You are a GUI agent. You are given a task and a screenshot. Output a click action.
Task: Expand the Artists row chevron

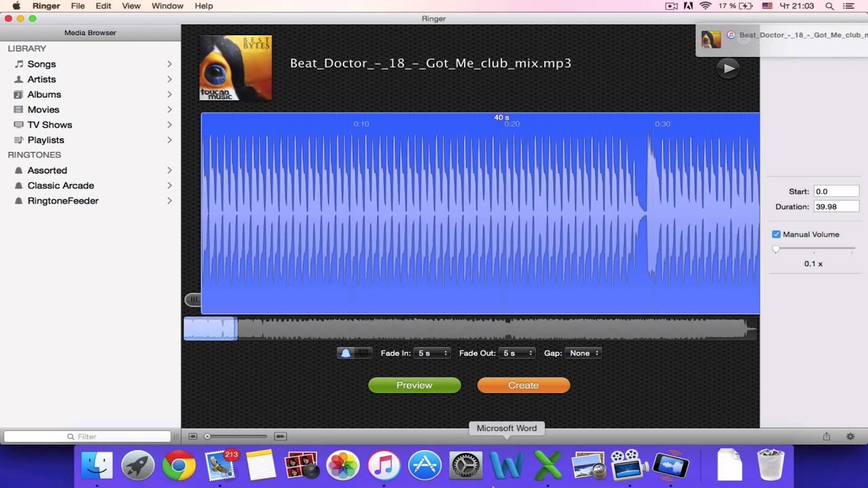point(170,79)
